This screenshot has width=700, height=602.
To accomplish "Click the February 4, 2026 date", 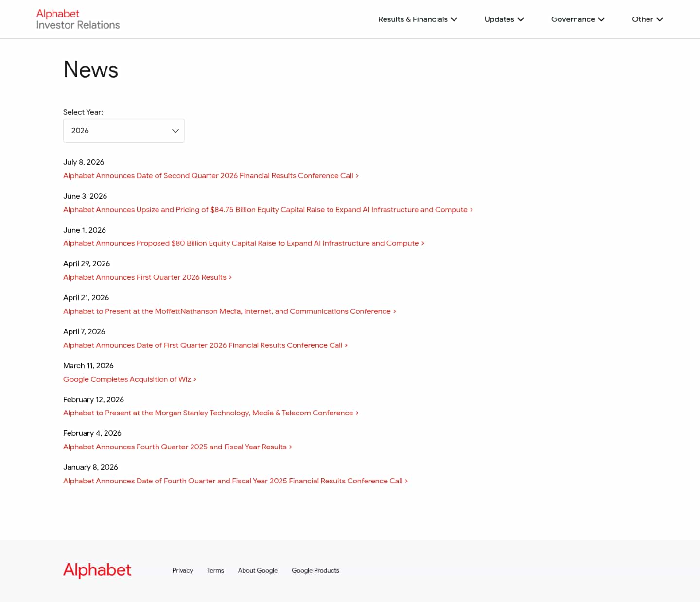I will click(x=92, y=433).
